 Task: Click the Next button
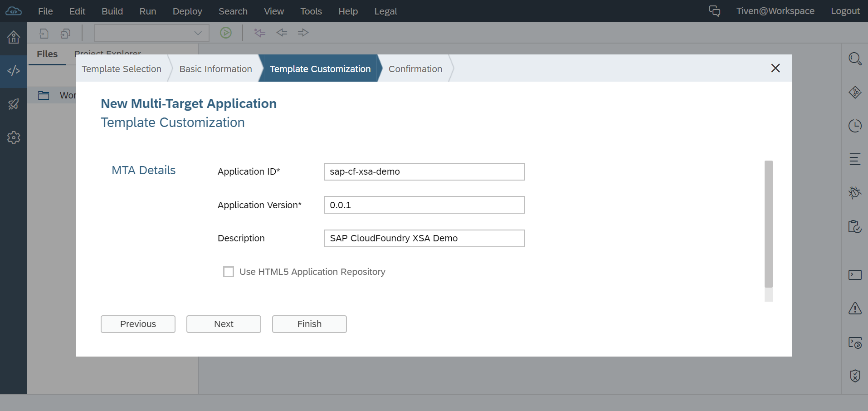224,324
